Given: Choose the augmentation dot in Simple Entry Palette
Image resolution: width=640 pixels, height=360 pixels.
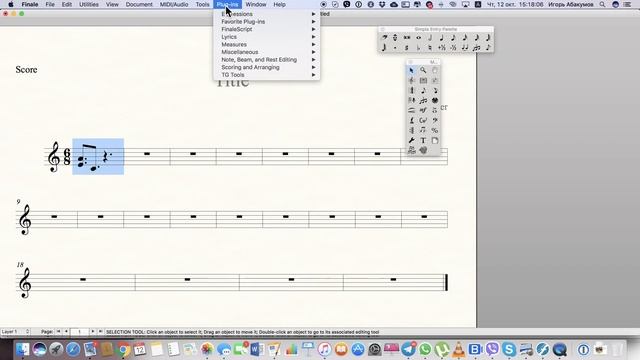Looking at the screenshot, I should point(395,48).
